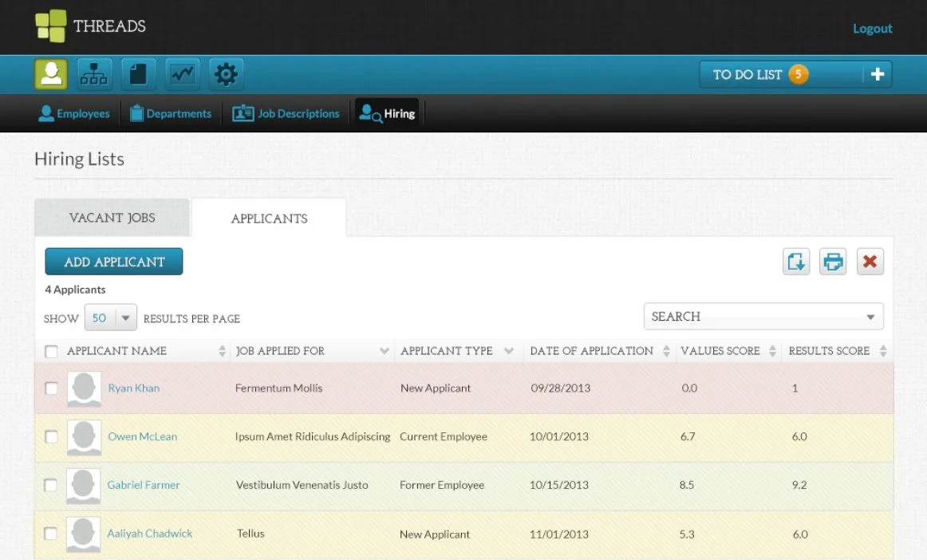This screenshot has height=560, width=927.
Task: Go to the Employees menu item
Action: [x=74, y=113]
